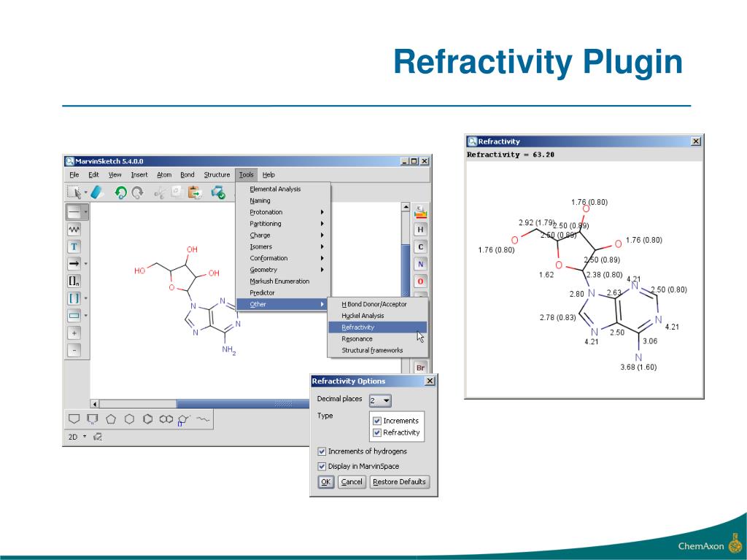
Task: Select the single bond tool
Action: (74, 212)
